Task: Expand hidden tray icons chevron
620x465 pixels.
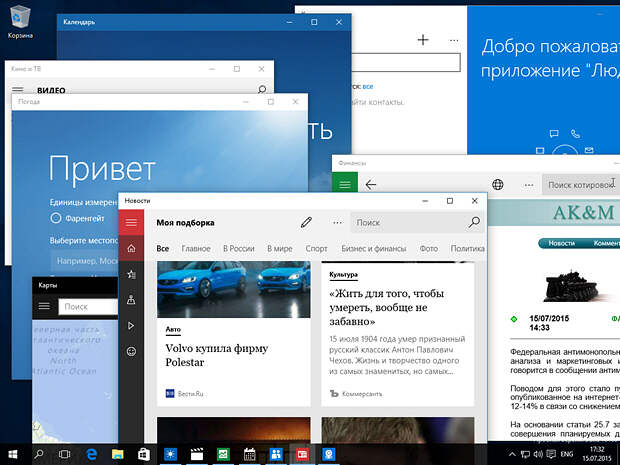Action: coord(512,454)
